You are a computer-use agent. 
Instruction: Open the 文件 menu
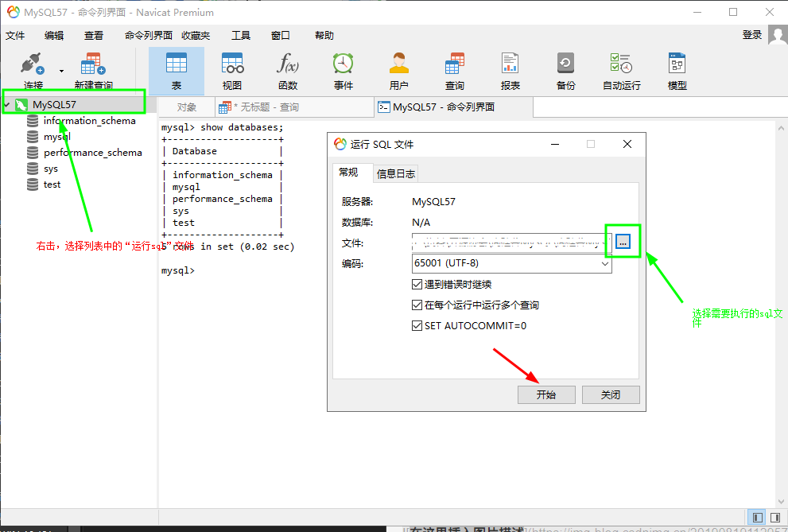(x=15, y=36)
